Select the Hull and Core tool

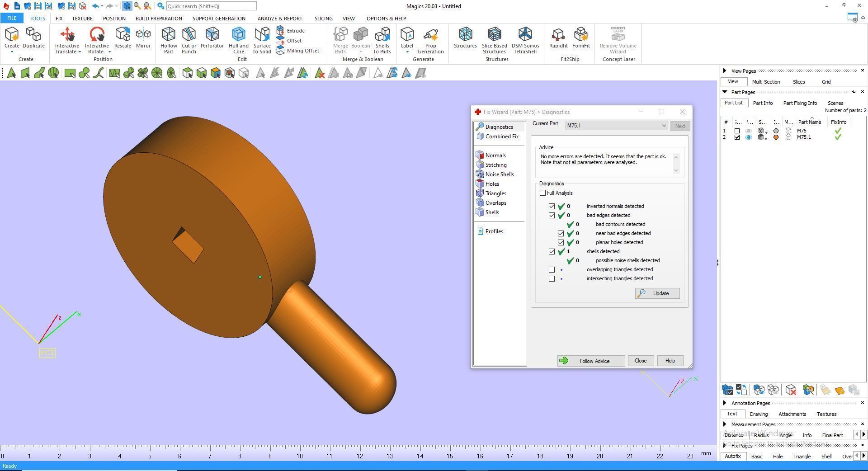239,40
